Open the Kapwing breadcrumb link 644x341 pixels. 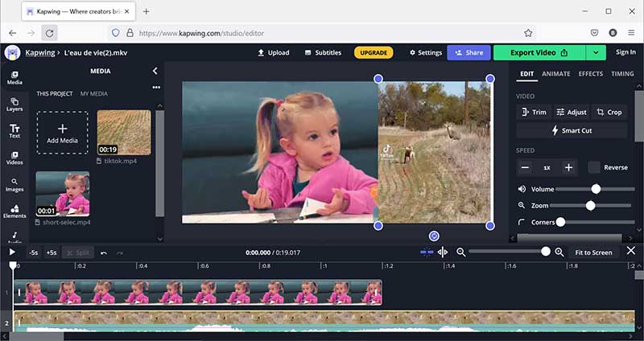[40, 52]
